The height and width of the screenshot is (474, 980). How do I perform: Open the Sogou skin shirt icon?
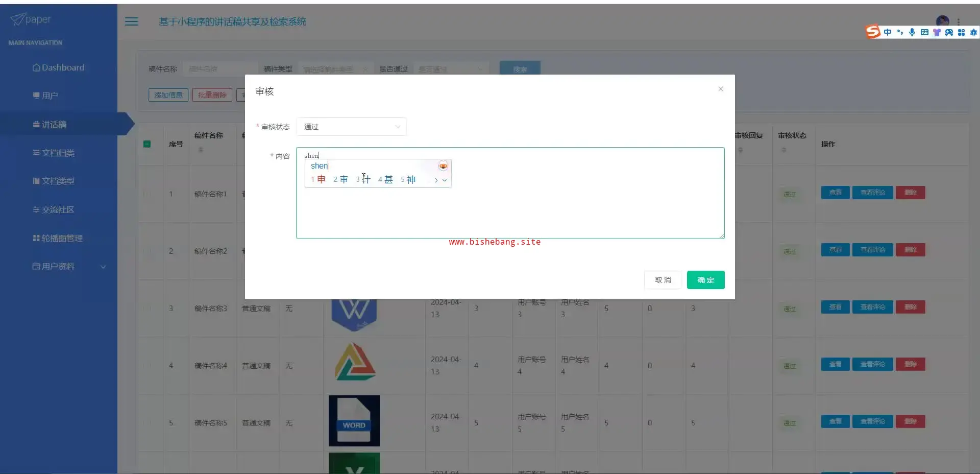pyautogui.click(x=937, y=32)
